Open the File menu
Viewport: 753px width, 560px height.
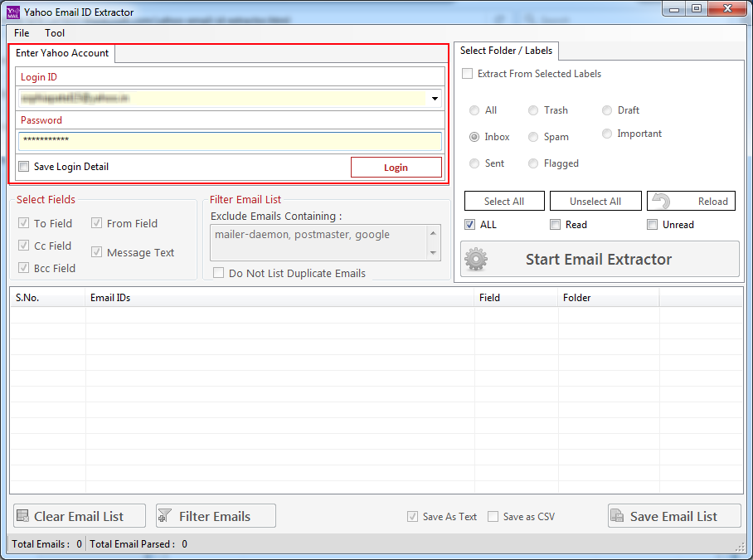22,33
